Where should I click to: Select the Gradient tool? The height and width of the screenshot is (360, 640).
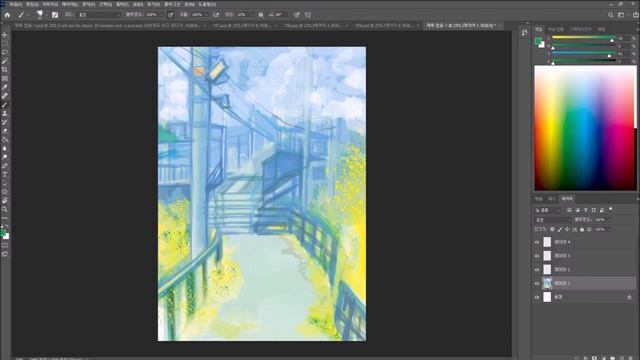(4, 140)
